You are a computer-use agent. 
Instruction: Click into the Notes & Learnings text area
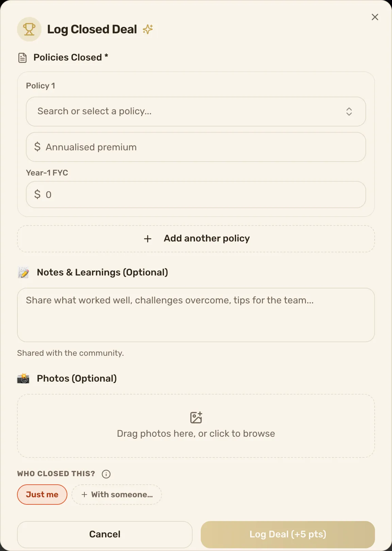pyautogui.click(x=196, y=315)
